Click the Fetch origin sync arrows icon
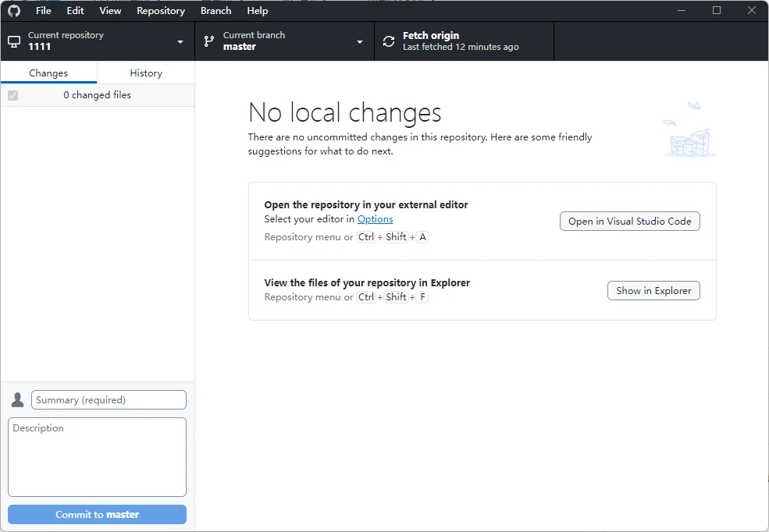Image resolution: width=769 pixels, height=532 pixels. coord(389,41)
